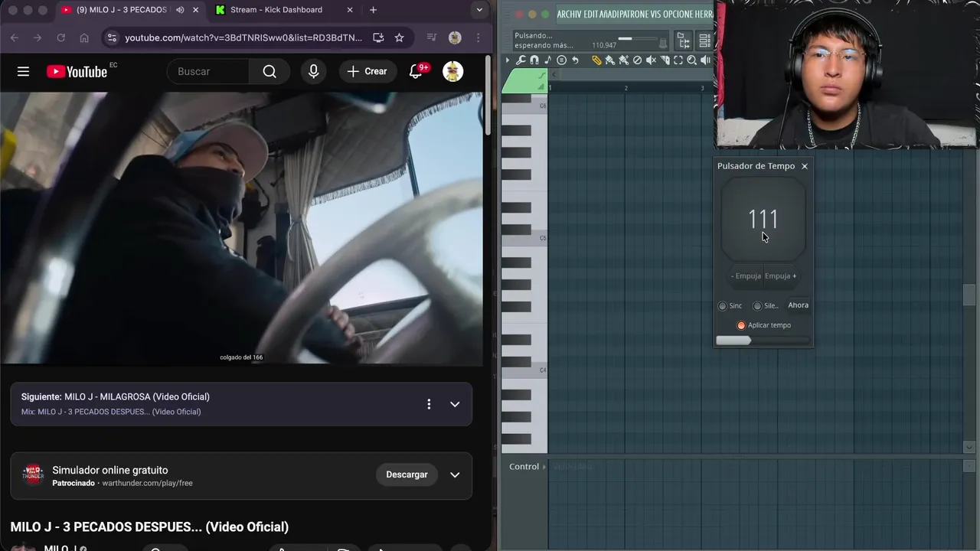
Task: Open Chrome's site information icon in address bar
Action: [x=112, y=37]
